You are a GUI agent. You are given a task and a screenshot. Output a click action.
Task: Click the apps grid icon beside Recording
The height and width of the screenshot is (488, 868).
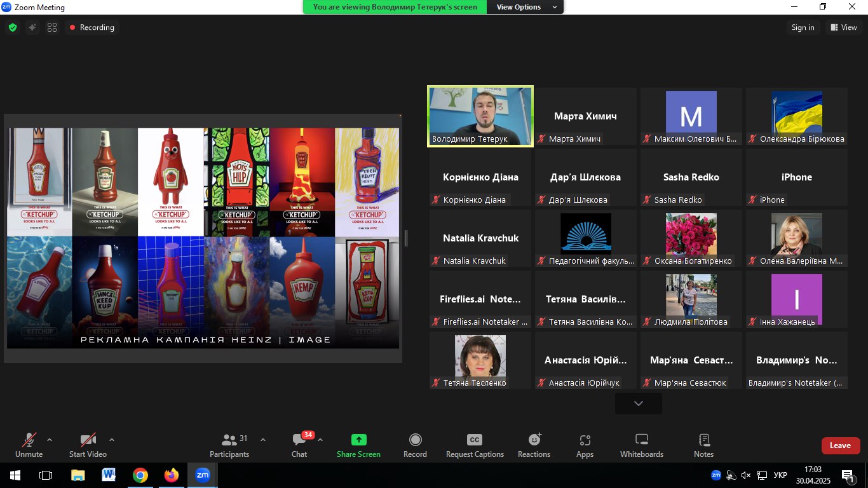click(52, 27)
